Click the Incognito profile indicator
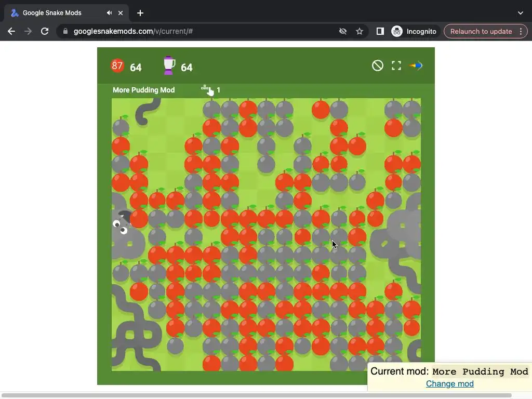 coord(414,31)
